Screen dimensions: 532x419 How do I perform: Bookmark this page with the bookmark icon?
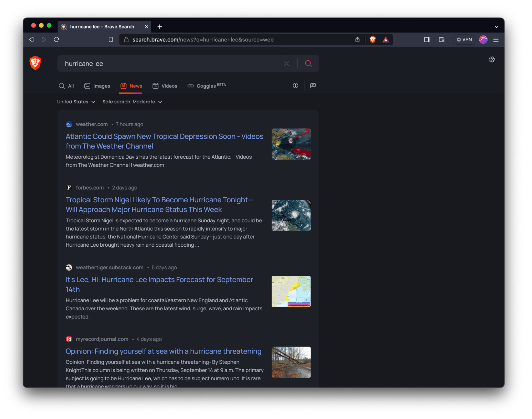[x=111, y=40]
